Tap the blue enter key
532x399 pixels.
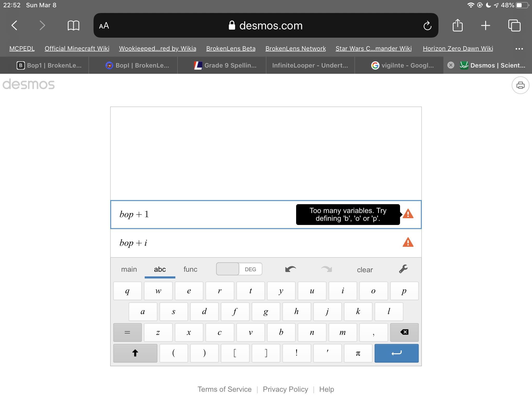[396, 353]
